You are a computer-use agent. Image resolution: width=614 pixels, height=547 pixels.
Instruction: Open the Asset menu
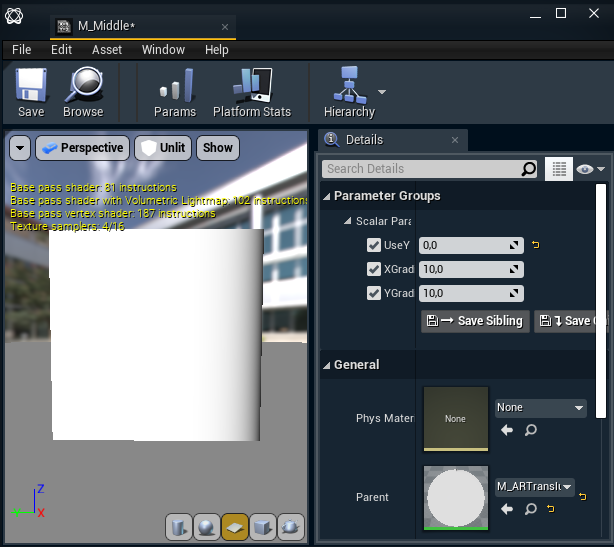point(107,49)
